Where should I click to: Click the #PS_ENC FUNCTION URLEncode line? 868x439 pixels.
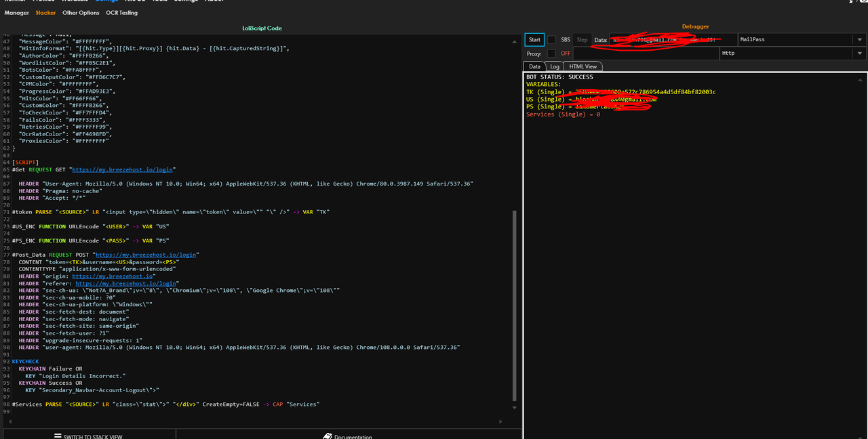click(90, 241)
